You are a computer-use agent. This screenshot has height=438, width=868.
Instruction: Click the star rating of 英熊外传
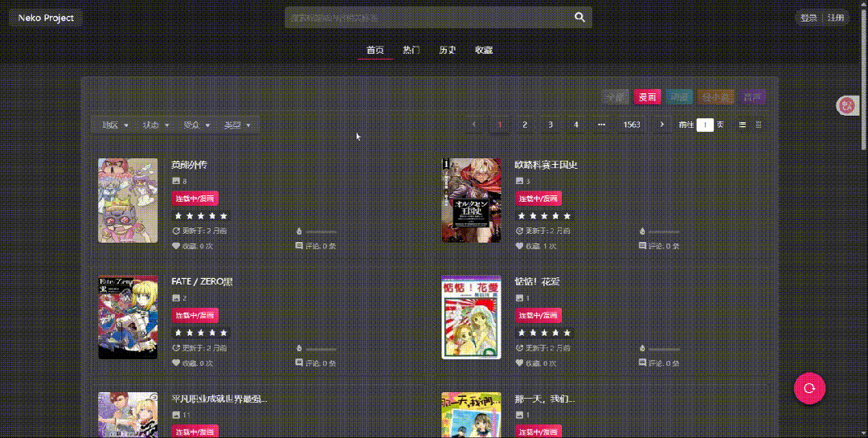(x=201, y=216)
